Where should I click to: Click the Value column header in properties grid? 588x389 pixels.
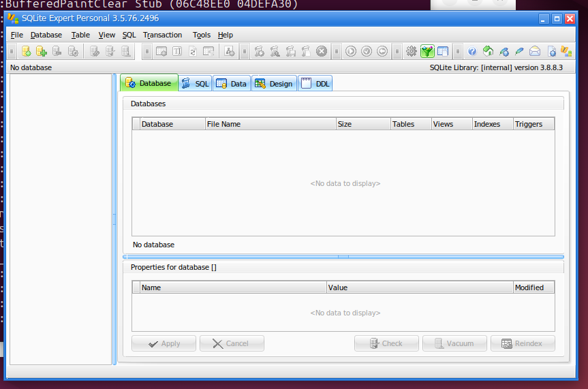[x=420, y=287]
